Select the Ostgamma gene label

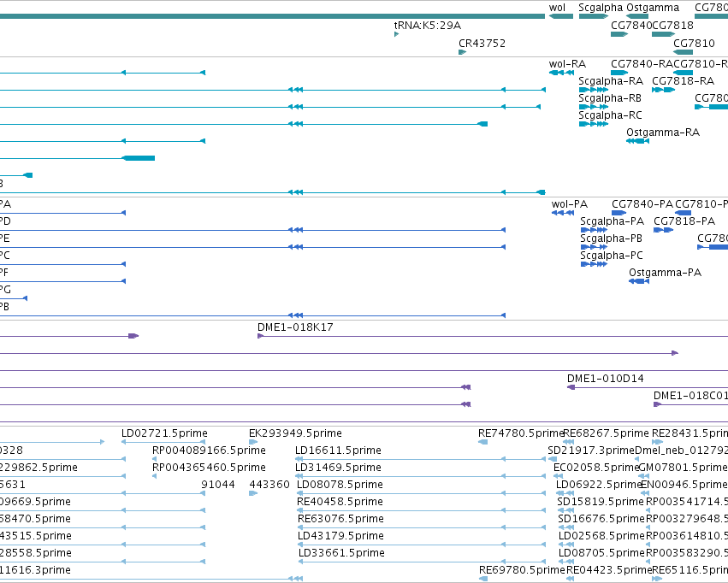click(653, 8)
